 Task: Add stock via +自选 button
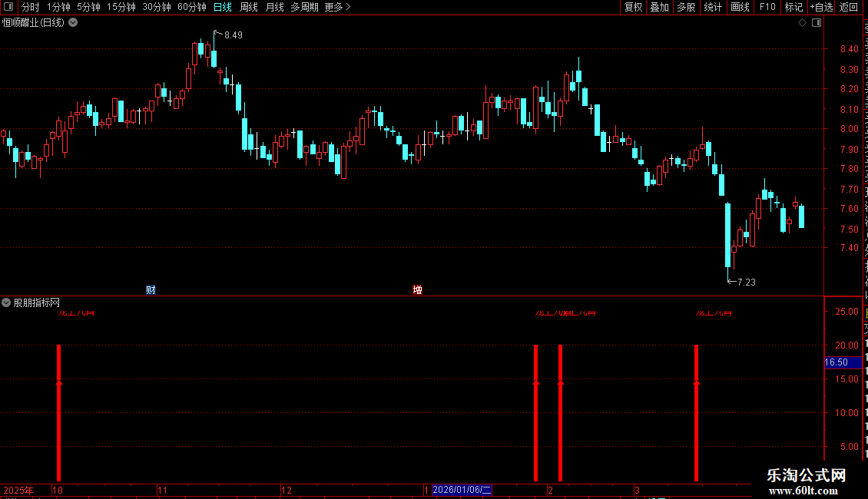(821, 7)
